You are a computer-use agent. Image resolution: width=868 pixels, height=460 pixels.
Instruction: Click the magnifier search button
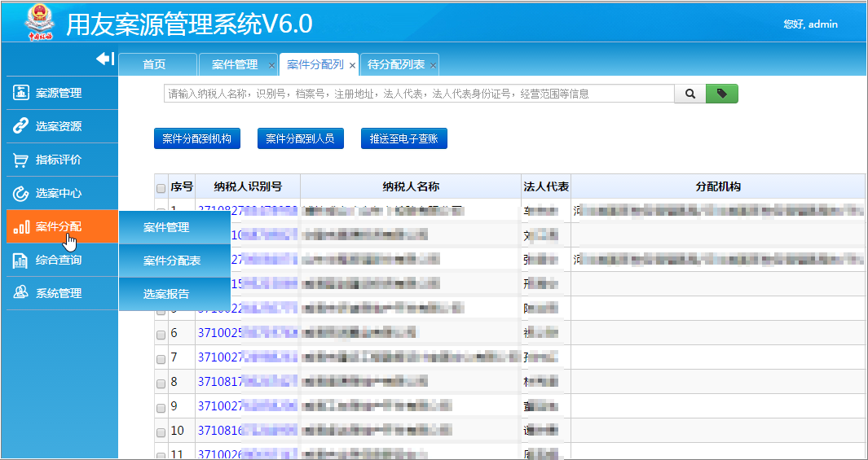point(690,94)
